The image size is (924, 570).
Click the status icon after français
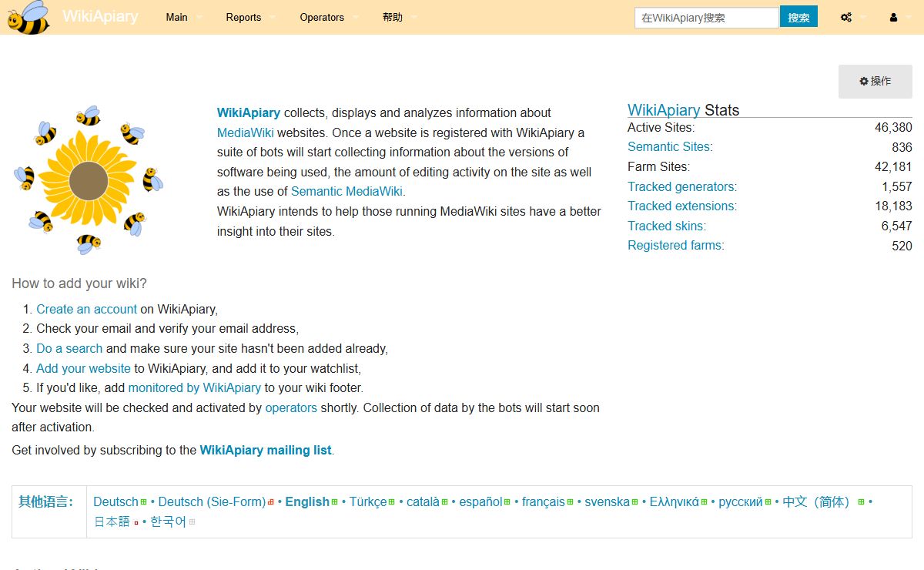[x=570, y=502]
